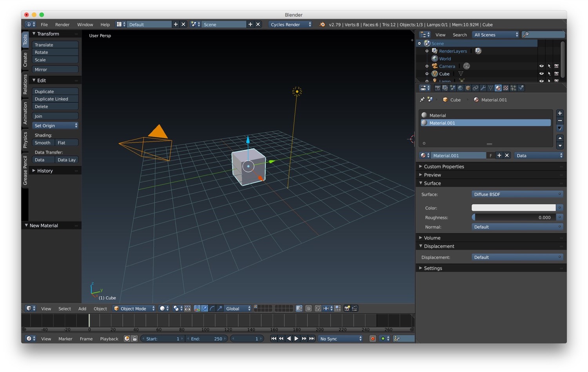
Task: Click OpenGL render image camera icon
Action: tap(347, 308)
